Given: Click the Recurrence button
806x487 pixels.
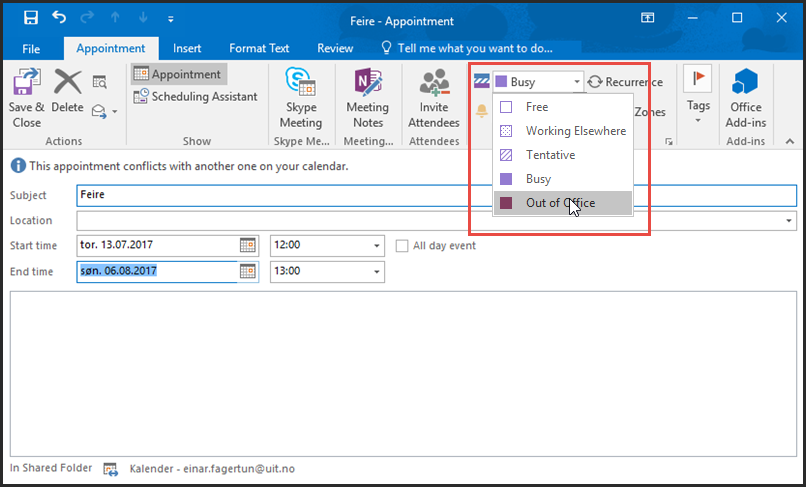Looking at the screenshot, I should 624,82.
